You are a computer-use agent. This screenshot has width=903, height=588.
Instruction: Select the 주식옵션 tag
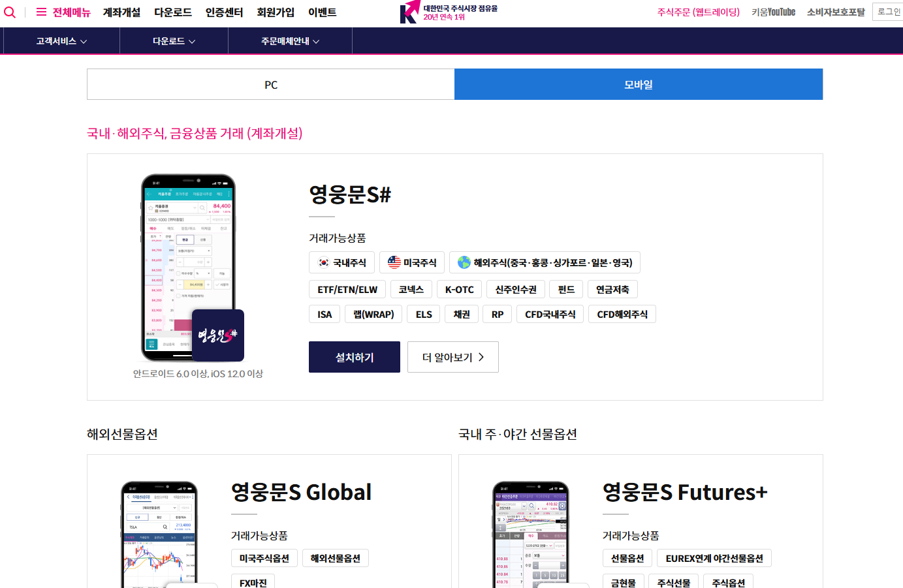coord(729,582)
